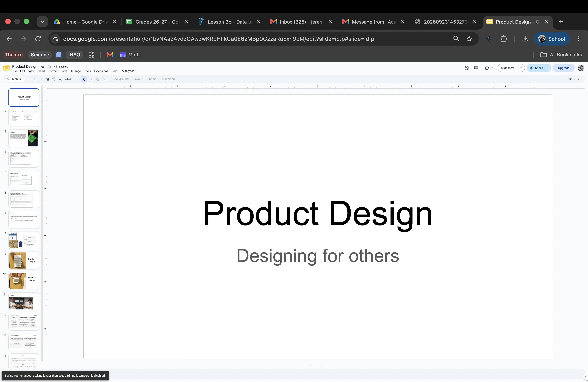Open the Insert menu

[41, 71]
